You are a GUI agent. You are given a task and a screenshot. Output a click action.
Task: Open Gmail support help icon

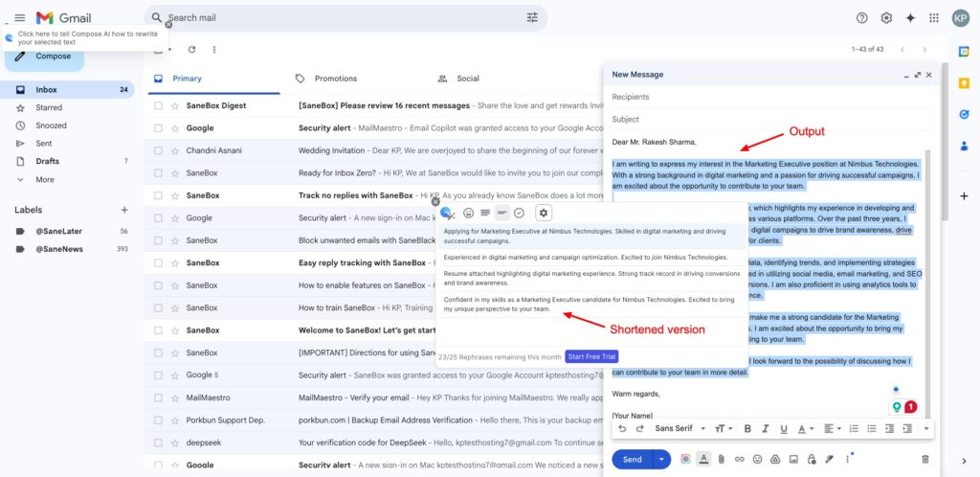(x=862, y=18)
